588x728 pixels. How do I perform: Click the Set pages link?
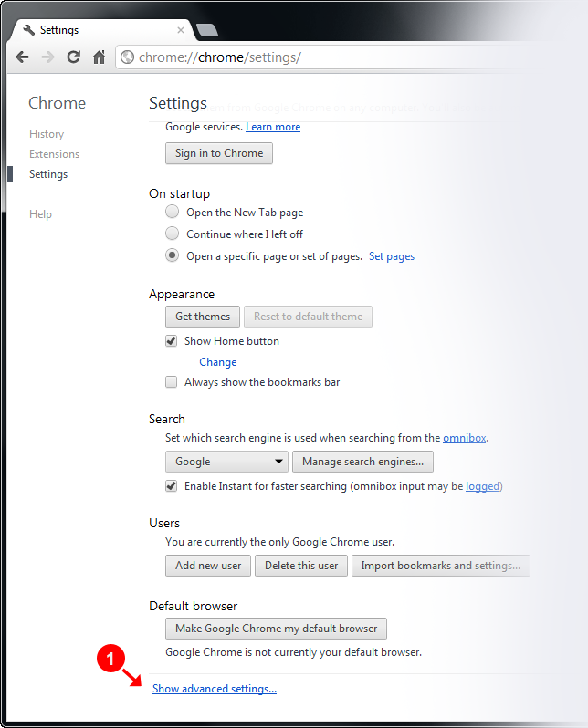point(392,256)
